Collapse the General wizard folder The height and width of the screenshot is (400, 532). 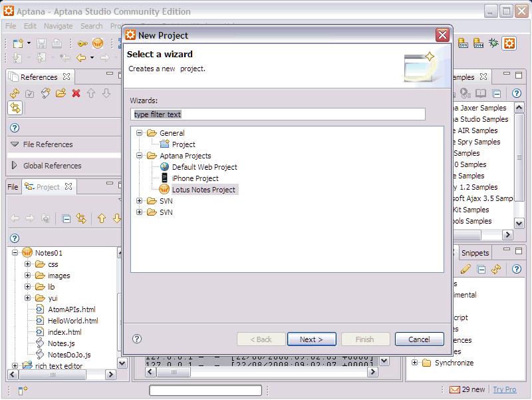(x=139, y=132)
